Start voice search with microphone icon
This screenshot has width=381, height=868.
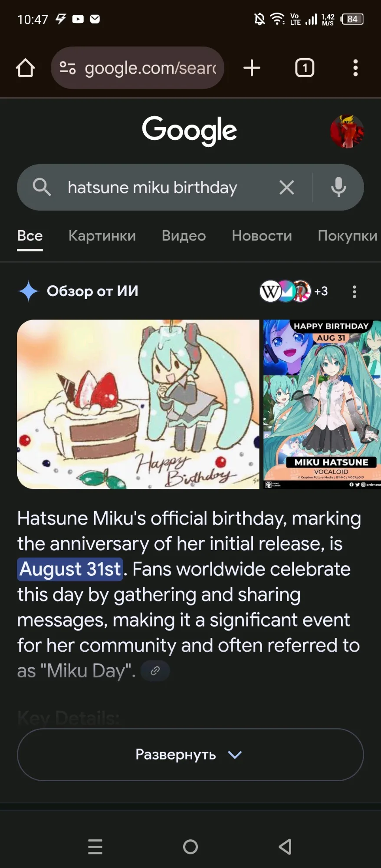click(x=338, y=188)
